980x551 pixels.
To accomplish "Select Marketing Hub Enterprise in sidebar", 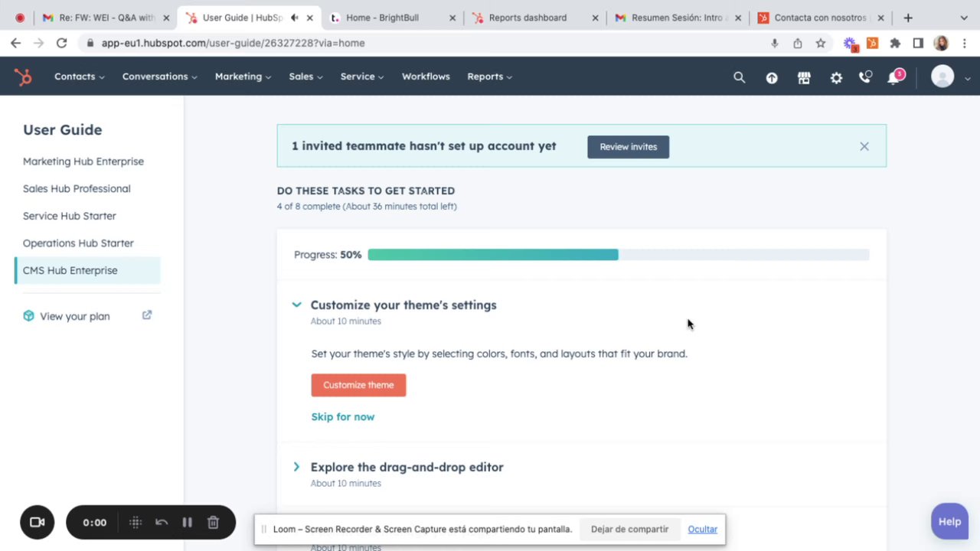I will (x=83, y=161).
